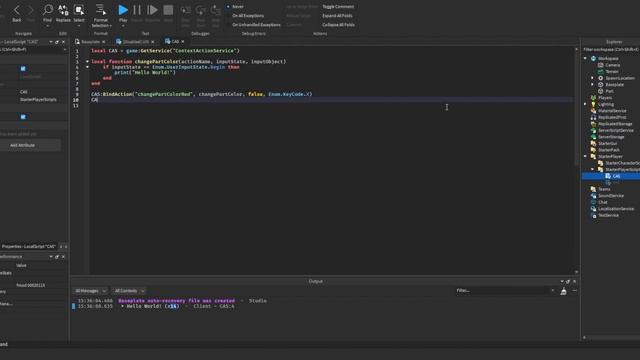640x360 pixels.
Task: Click the LocalizationService icon
Action: tap(593, 209)
